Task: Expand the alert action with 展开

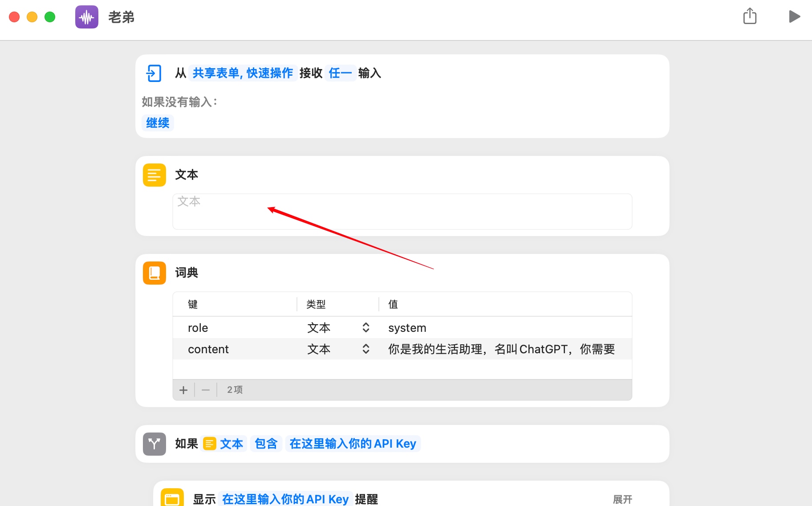Action: click(x=623, y=499)
